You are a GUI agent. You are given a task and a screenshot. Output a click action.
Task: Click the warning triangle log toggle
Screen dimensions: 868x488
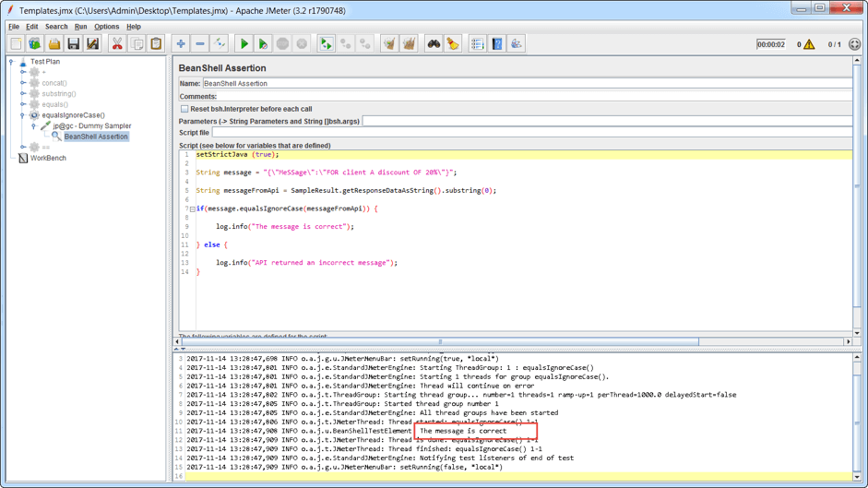click(809, 44)
